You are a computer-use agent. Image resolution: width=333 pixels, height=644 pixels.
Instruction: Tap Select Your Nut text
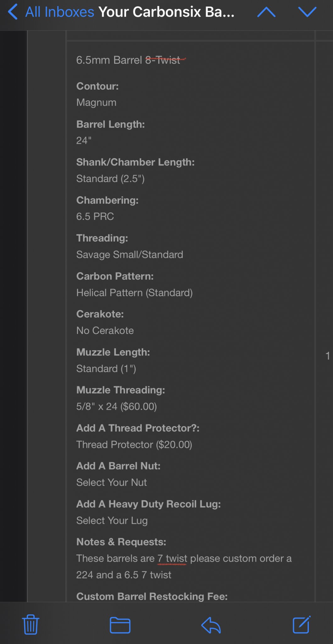[111, 482]
